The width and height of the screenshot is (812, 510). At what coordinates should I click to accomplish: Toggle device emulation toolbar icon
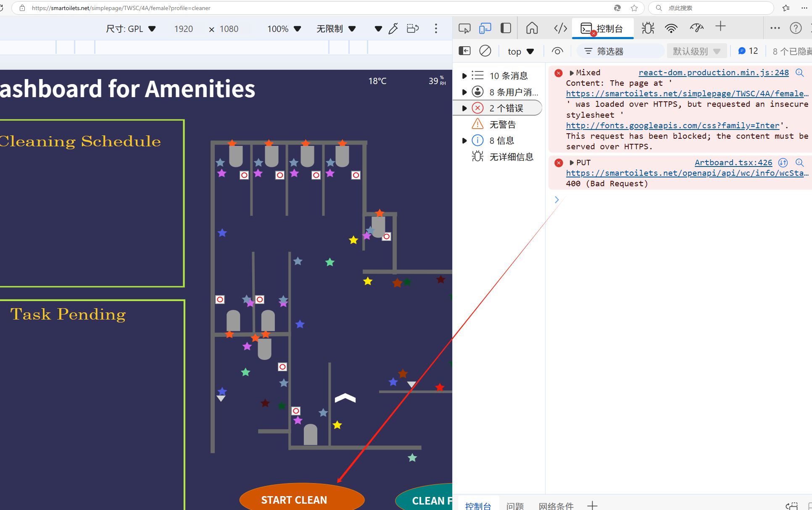tap(485, 28)
